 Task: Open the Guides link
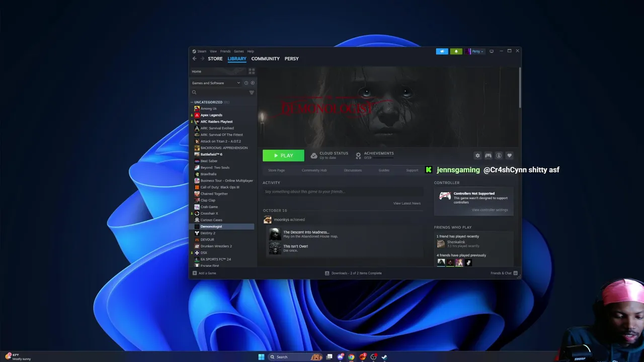[x=384, y=170]
